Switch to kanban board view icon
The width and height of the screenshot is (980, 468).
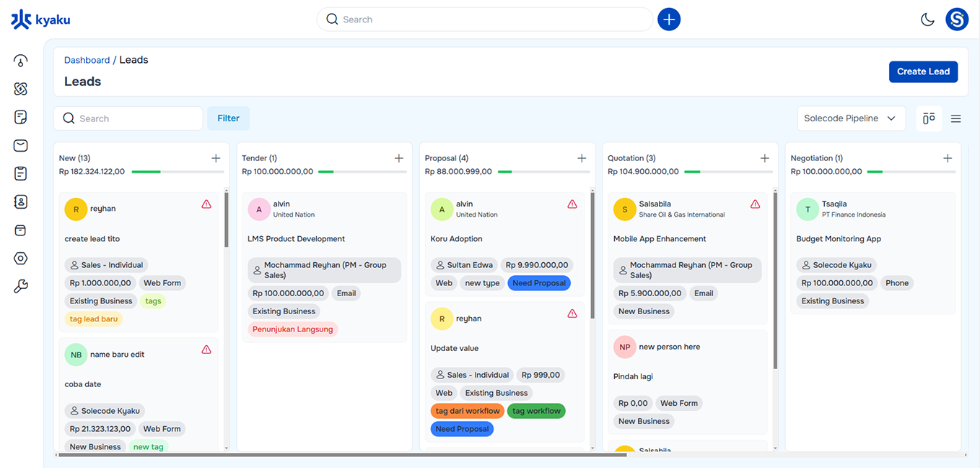[929, 118]
